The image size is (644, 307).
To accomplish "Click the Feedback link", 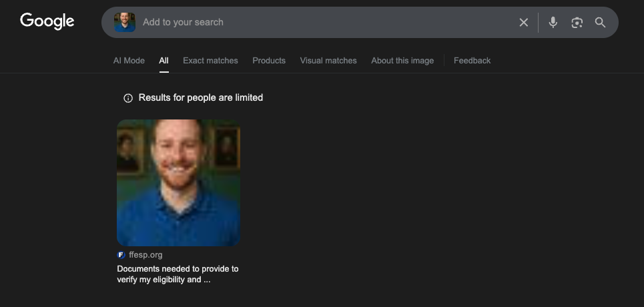I will [472, 61].
